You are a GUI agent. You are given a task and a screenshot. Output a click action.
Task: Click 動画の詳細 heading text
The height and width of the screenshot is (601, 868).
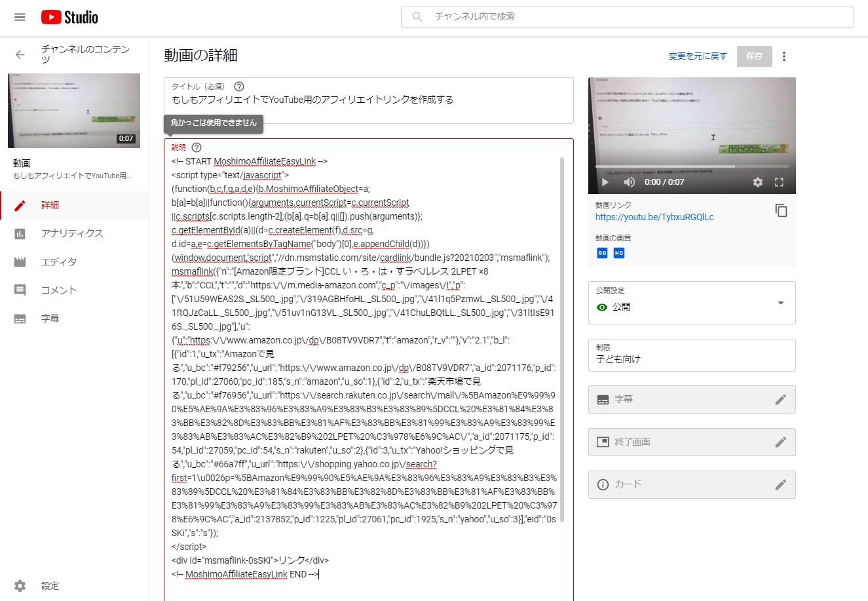200,56
